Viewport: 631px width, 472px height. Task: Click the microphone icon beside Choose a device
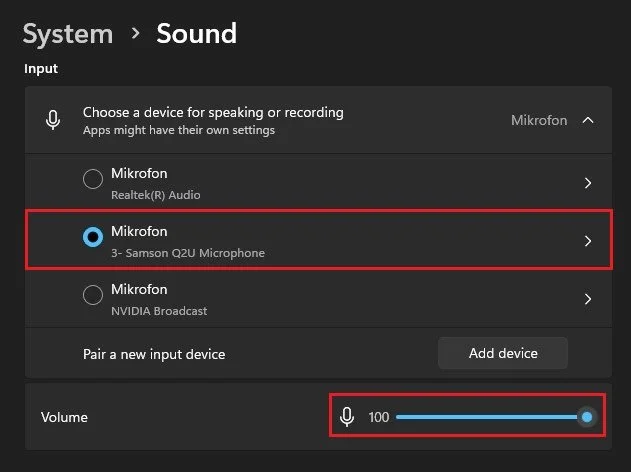(x=54, y=120)
